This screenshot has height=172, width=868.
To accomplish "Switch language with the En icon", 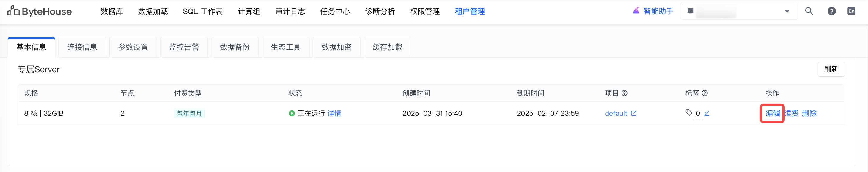I will click(851, 11).
